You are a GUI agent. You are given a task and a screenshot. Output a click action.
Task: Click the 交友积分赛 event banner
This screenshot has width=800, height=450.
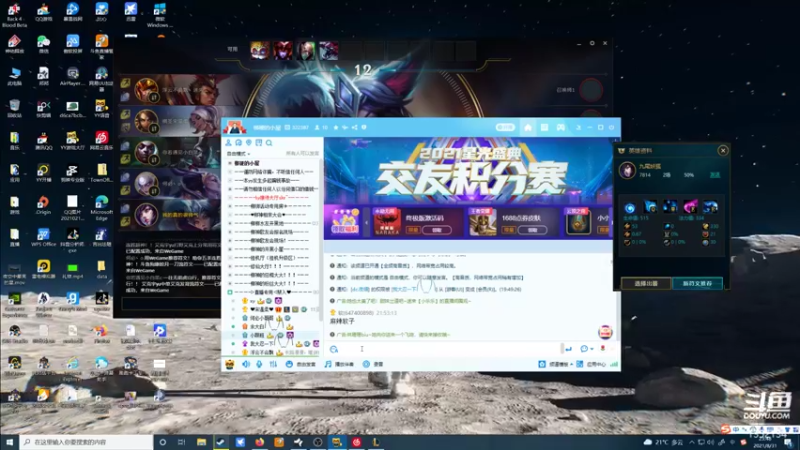[x=468, y=171]
